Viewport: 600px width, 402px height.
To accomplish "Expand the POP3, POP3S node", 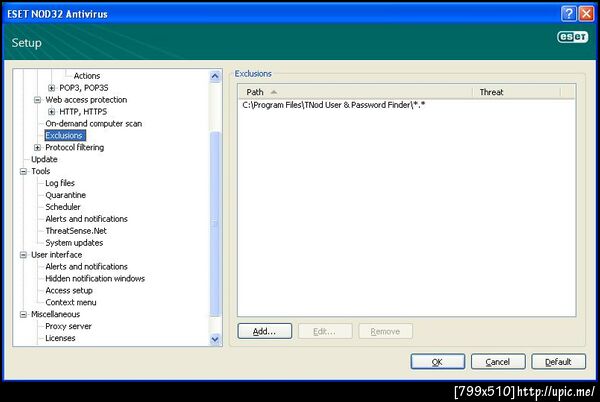I will pyautogui.click(x=51, y=88).
